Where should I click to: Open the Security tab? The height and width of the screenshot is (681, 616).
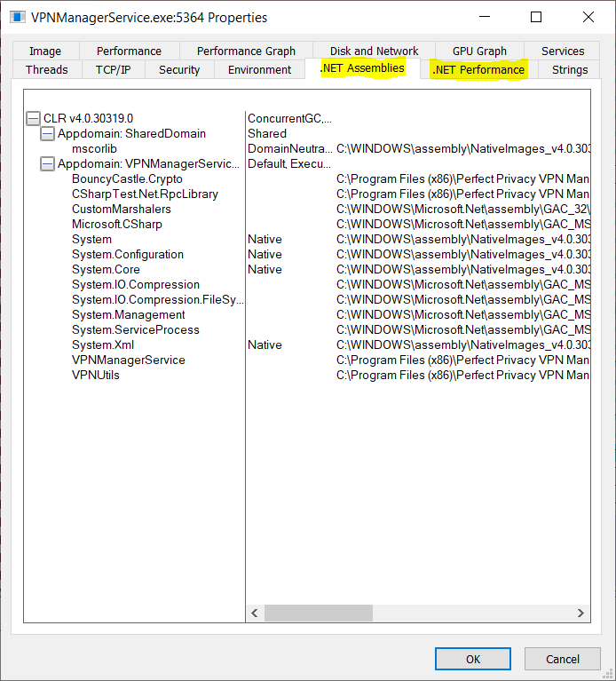pyautogui.click(x=179, y=69)
